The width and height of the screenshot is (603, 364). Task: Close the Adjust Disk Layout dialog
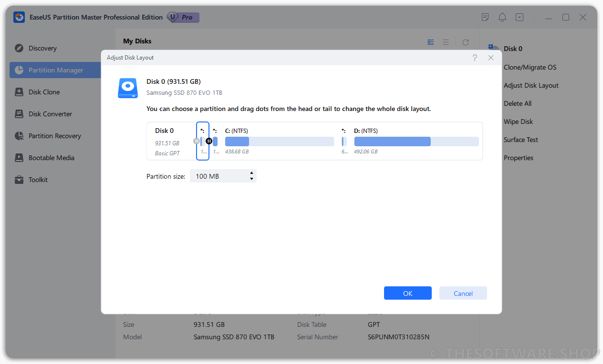(491, 58)
